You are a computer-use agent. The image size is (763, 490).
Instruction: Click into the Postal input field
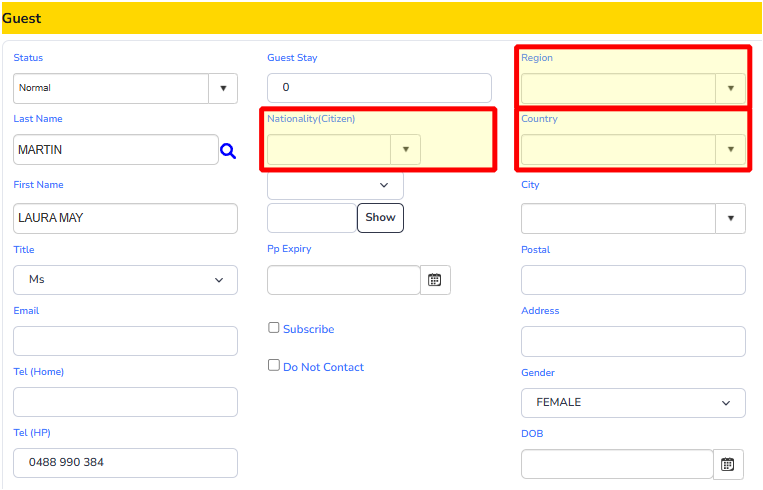coord(633,280)
